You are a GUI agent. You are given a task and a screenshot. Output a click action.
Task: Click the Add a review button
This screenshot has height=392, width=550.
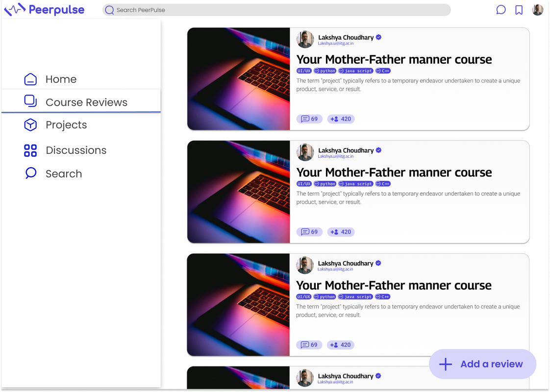click(x=482, y=364)
